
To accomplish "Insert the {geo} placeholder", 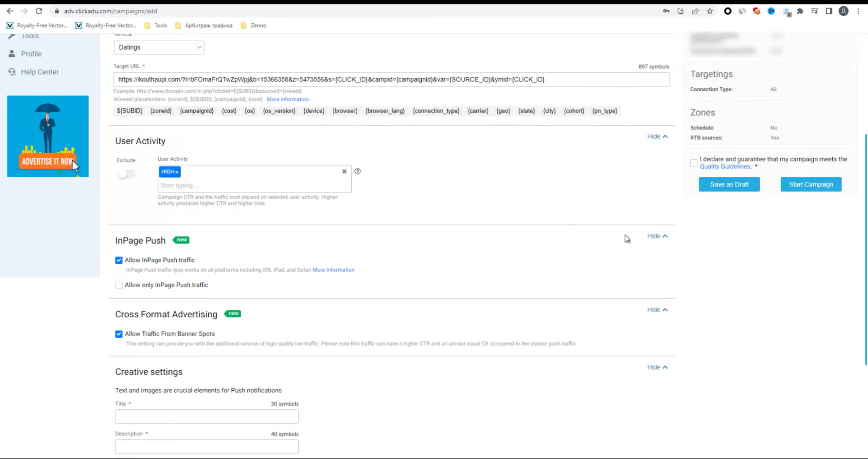I will [x=503, y=111].
